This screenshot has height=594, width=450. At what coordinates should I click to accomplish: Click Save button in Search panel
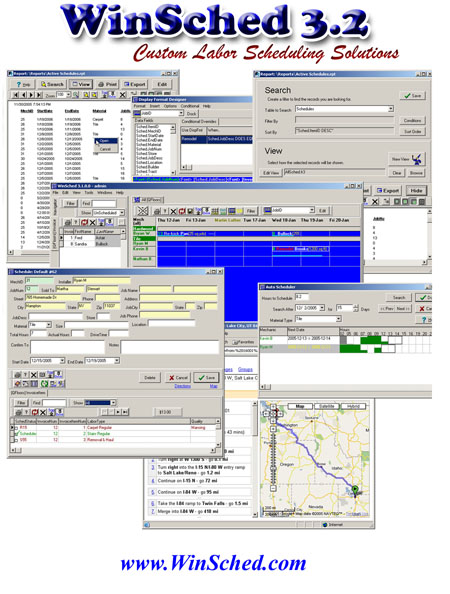[x=412, y=95]
